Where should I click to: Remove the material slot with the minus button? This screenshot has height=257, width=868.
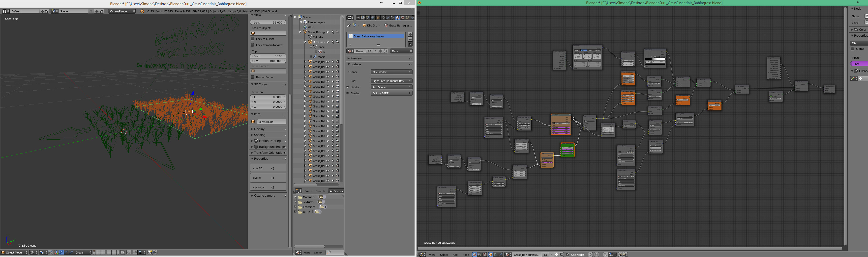[x=410, y=39]
